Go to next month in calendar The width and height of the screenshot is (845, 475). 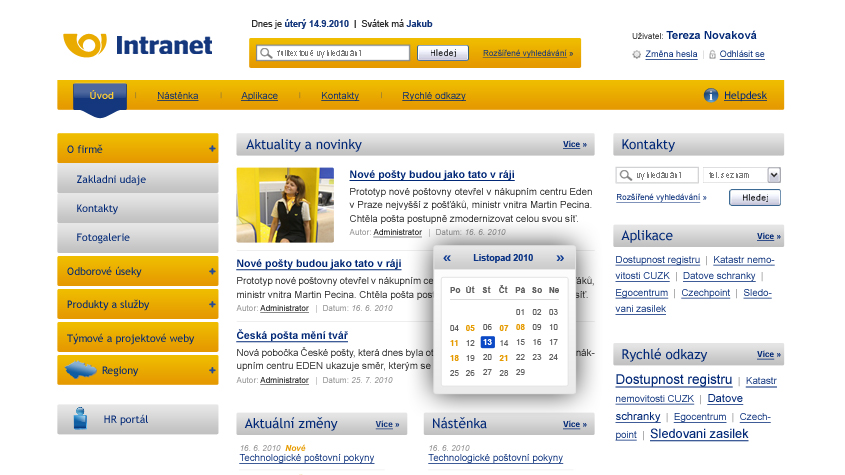click(560, 258)
